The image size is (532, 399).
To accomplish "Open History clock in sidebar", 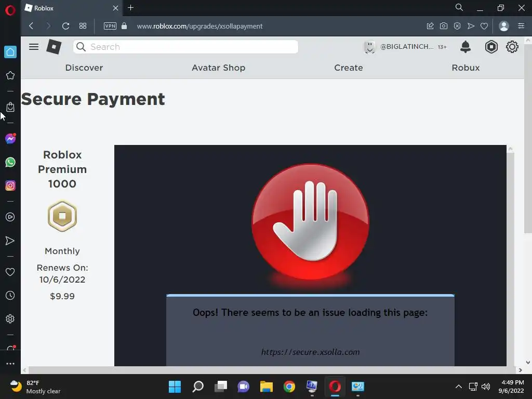I will point(10,295).
